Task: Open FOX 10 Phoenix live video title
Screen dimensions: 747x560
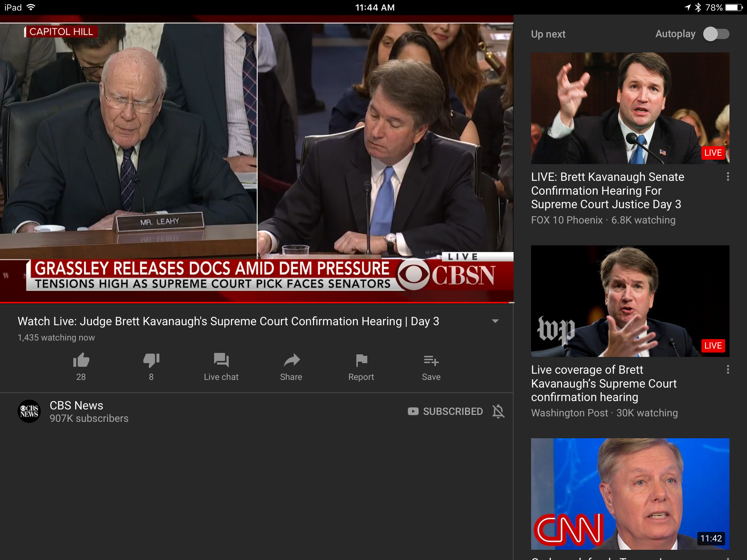Action: [x=608, y=191]
